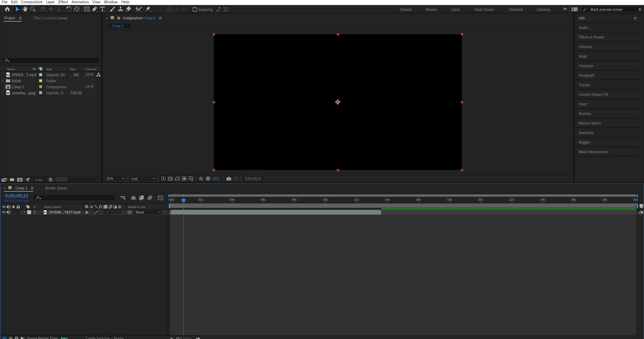Open the 25% magnification dropdown

[x=115, y=179]
